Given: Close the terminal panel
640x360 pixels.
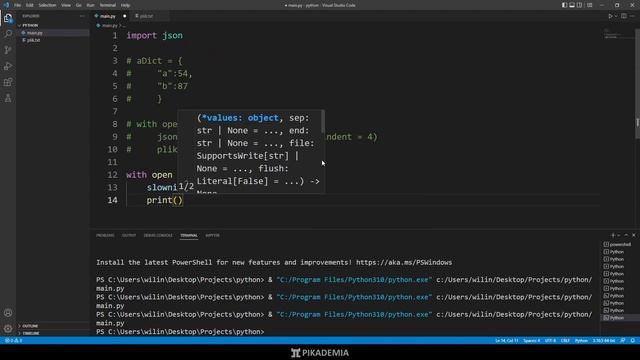Looking at the screenshot, I should [633, 236].
